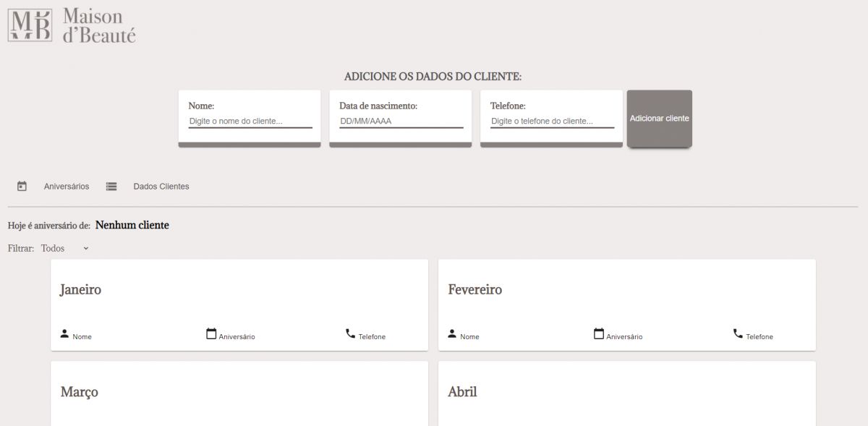Click the Nome column label in Janeiro
Image resolution: width=868 pixels, height=426 pixels.
82,337
